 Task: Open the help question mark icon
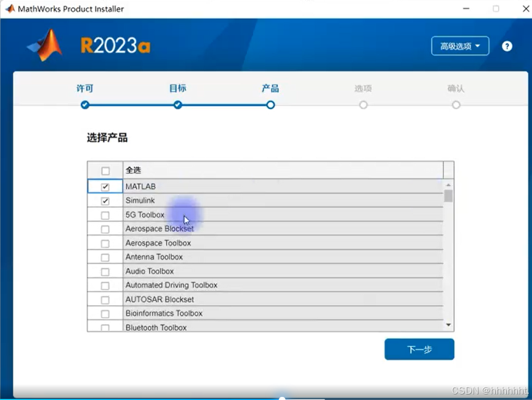(507, 46)
